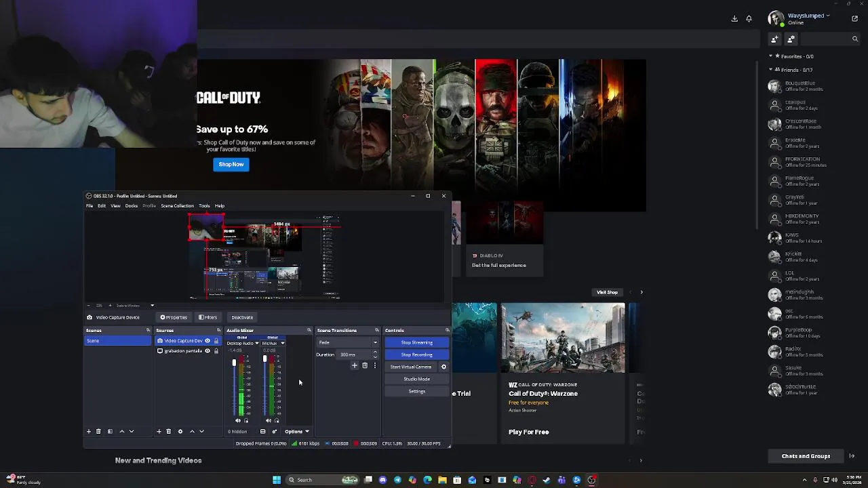The height and width of the screenshot is (488, 868).
Task: Open scene filters icon in Scenes panel
Action: tap(110, 431)
